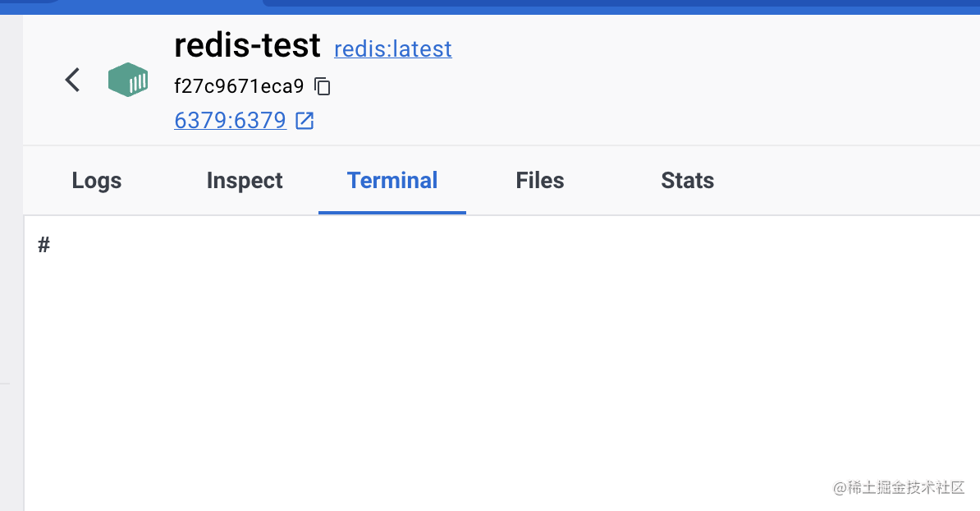Open the redis:latest image link
Screen dimensions: 980x511
coord(392,49)
